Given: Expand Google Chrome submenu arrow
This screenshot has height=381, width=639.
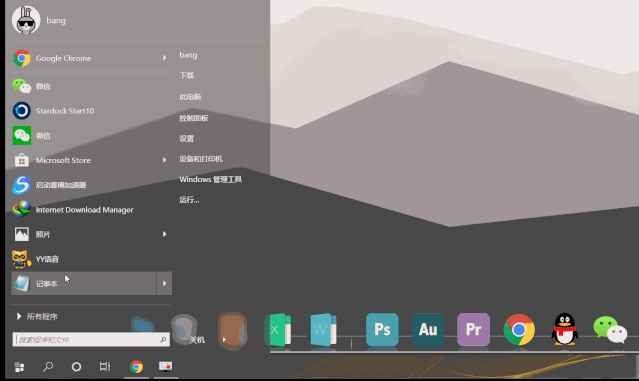Looking at the screenshot, I should [164, 58].
